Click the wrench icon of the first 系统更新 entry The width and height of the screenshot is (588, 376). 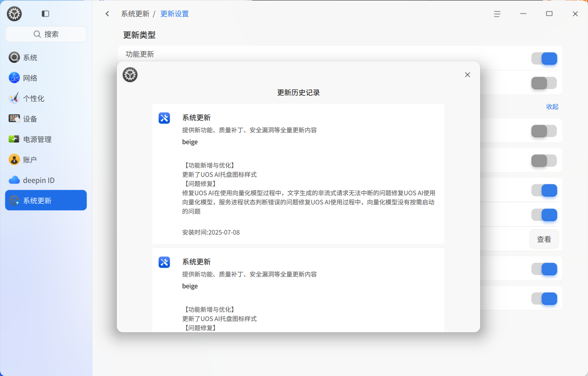coord(164,118)
